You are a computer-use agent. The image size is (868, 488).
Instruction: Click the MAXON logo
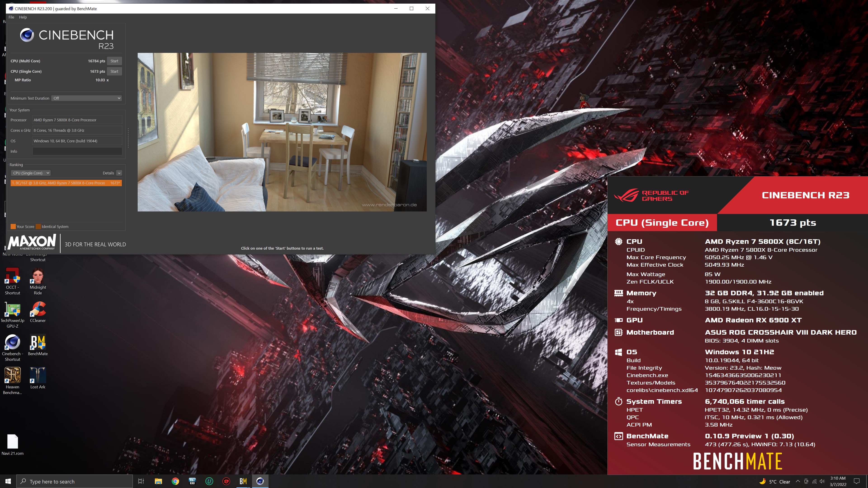click(x=32, y=242)
